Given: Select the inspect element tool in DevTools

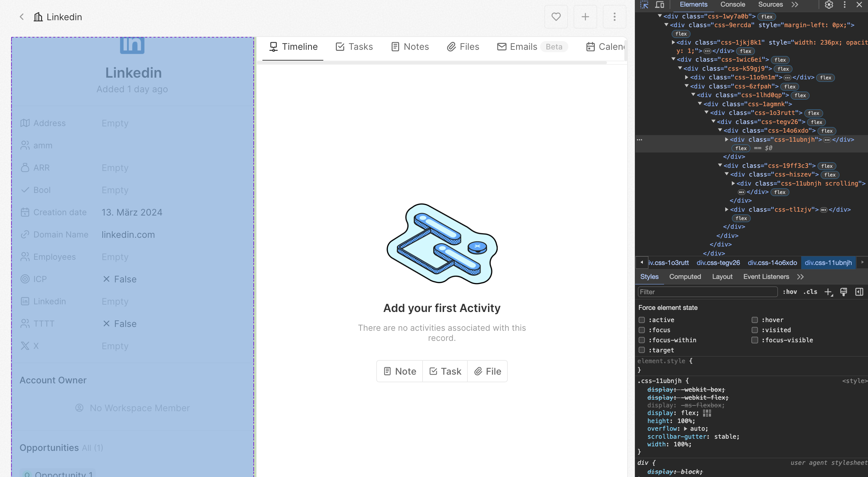Looking at the screenshot, I should pyautogui.click(x=645, y=5).
